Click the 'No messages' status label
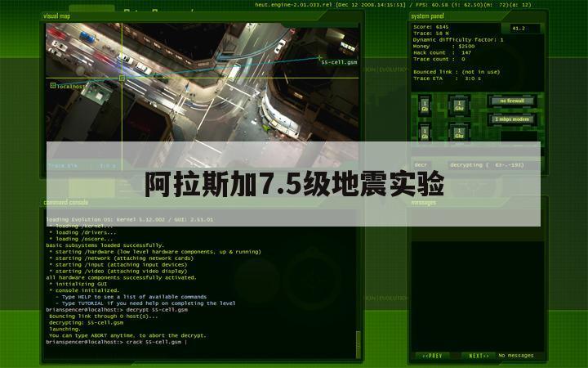This screenshot has width=588, height=368. [516, 355]
